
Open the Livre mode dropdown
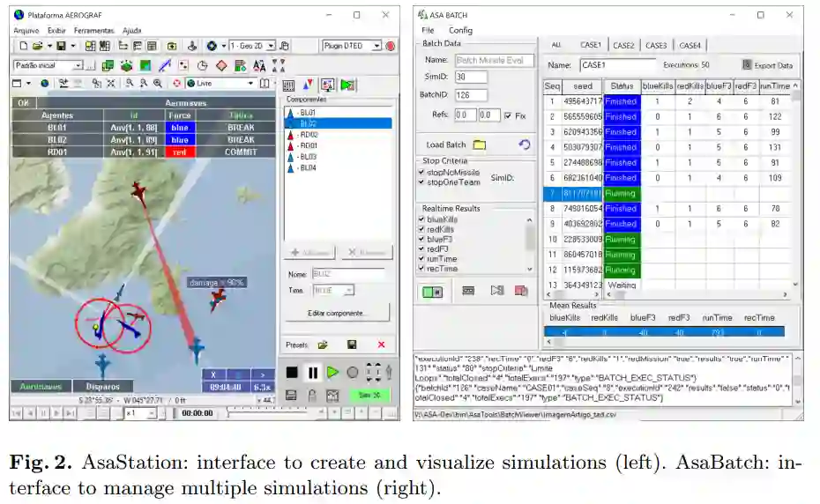tap(250, 83)
